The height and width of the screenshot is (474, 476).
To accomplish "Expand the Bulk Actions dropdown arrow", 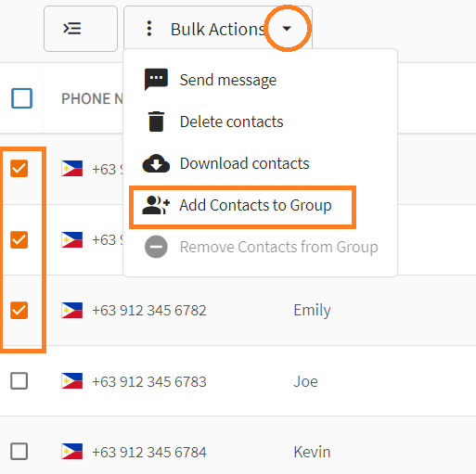I will [x=287, y=29].
